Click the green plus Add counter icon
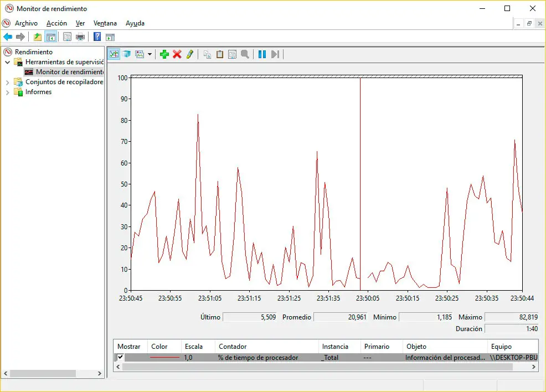Screen dimensions: 546x392 pos(164,54)
